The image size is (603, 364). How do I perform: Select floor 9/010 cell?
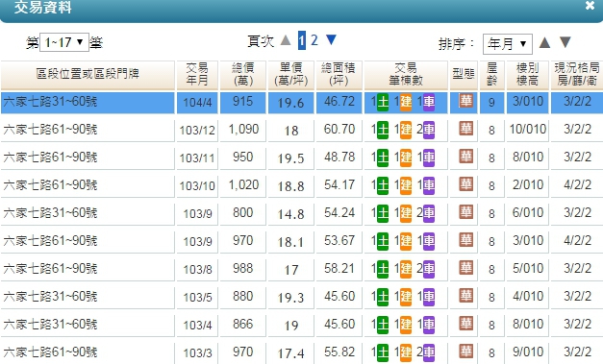(528, 352)
